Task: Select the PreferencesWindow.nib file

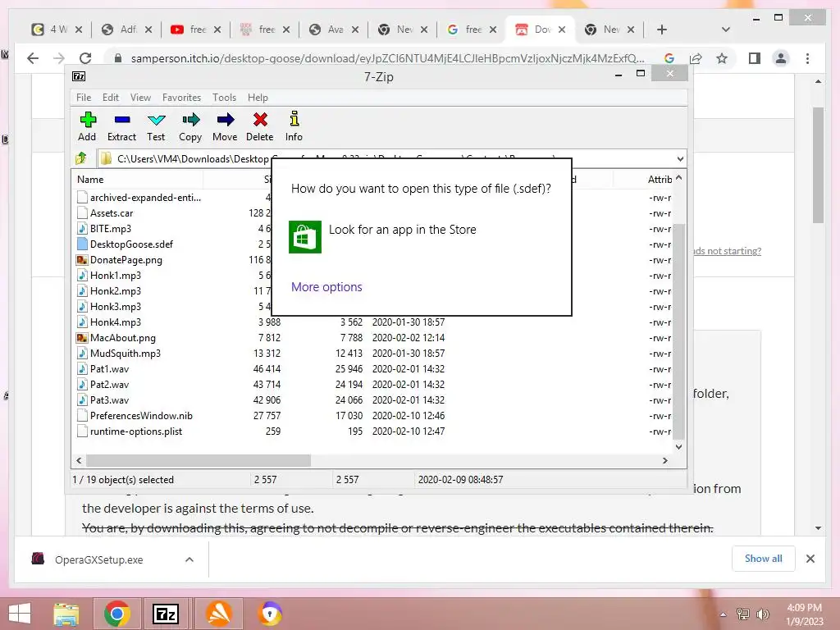Action: point(141,416)
